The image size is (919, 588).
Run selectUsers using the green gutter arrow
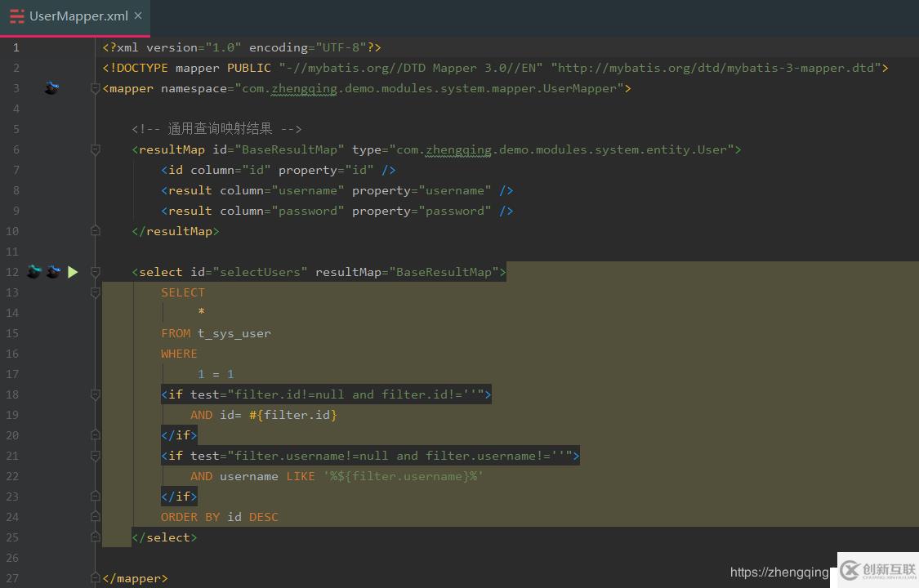[73, 272]
